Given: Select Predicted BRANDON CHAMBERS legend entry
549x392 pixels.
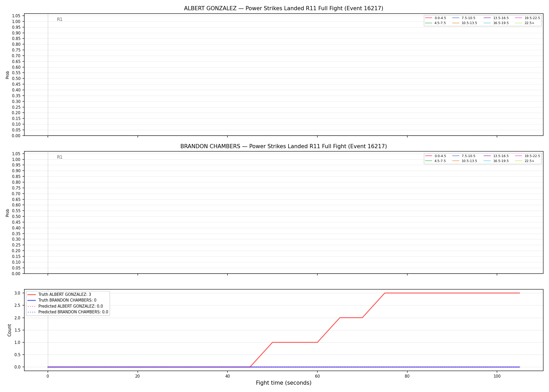Looking at the screenshot, I should tap(68, 312).
